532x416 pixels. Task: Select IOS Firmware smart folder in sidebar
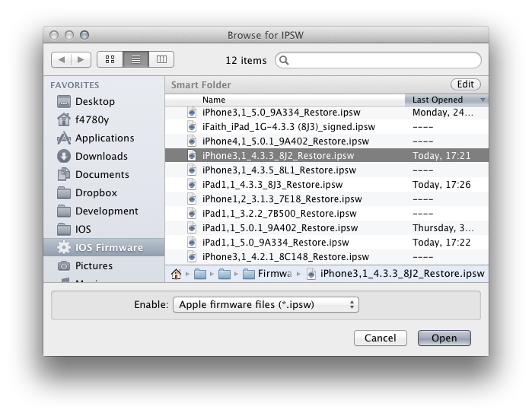click(104, 247)
